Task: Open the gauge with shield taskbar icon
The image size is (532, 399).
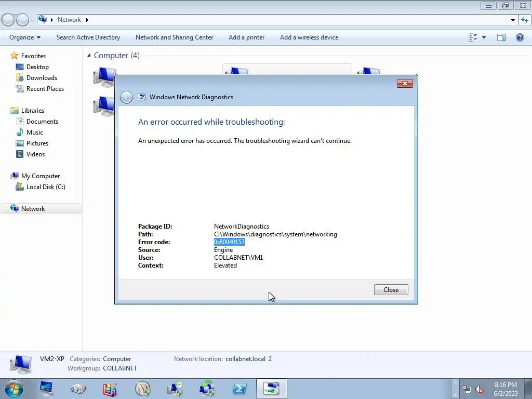Action: 143,389
